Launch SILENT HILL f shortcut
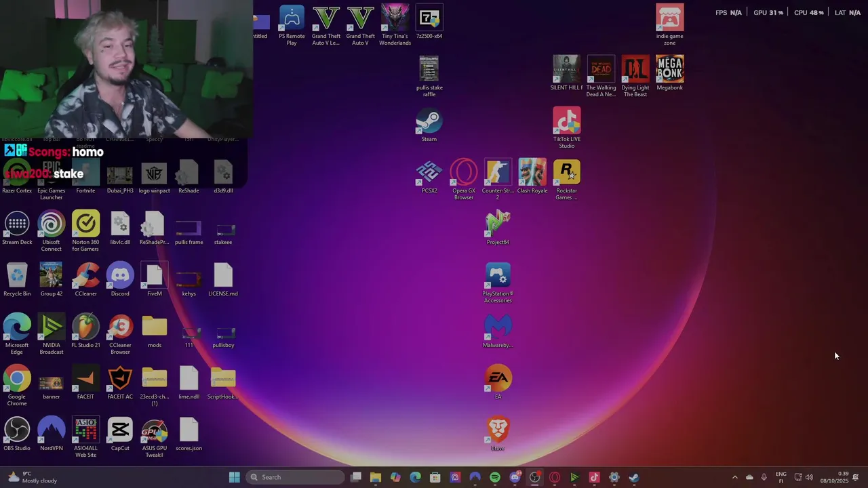This screenshot has width=868, height=488. pyautogui.click(x=566, y=73)
